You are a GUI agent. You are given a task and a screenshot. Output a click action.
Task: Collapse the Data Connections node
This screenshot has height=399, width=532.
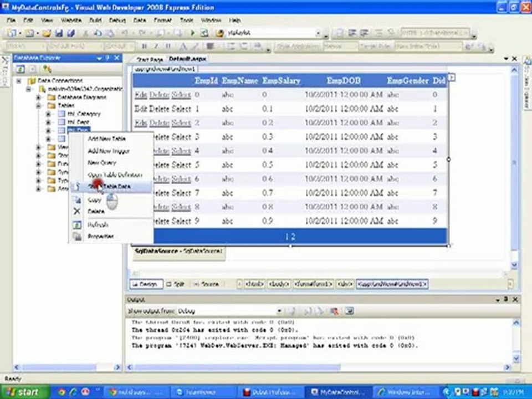(x=19, y=81)
